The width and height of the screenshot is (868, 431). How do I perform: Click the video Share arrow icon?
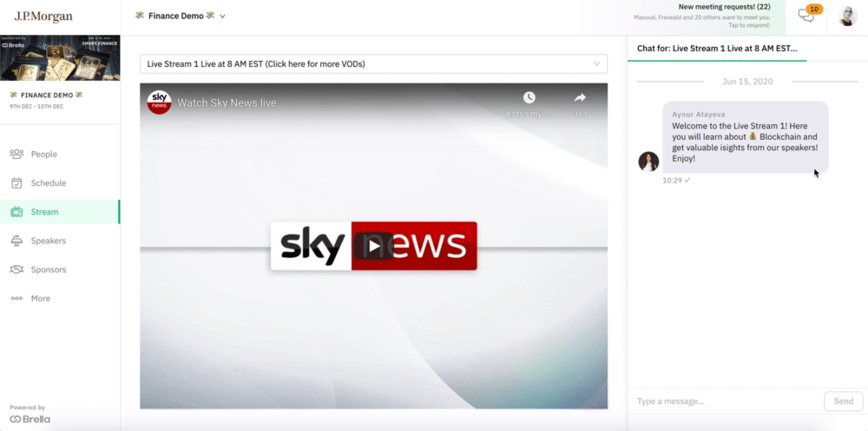(x=580, y=98)
